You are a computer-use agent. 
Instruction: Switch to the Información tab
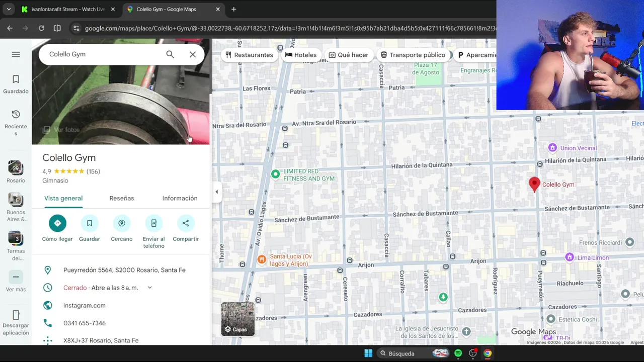point(180,198)
